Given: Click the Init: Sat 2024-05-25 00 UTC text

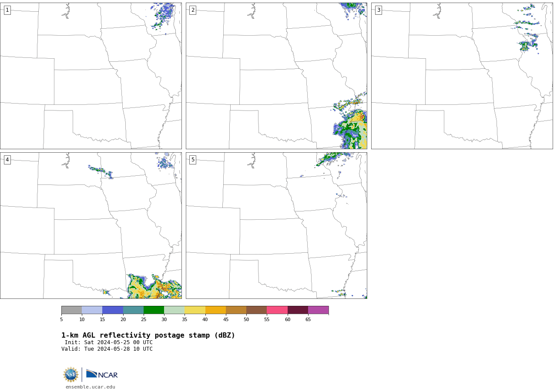Looking at the screenshot, I should [x=109, y=342].
